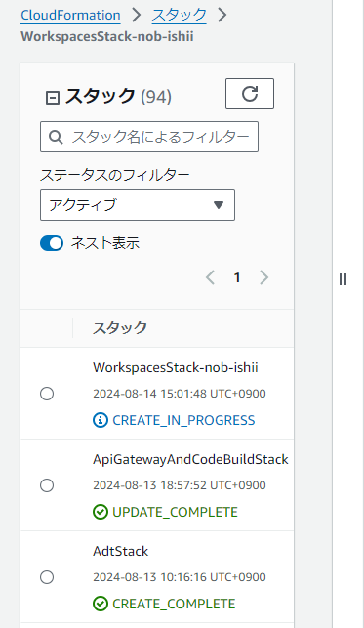Click page number 1 in pagination
Viewport: 364px width, 628px height.
pyautogui.click(x=237, y=277)
